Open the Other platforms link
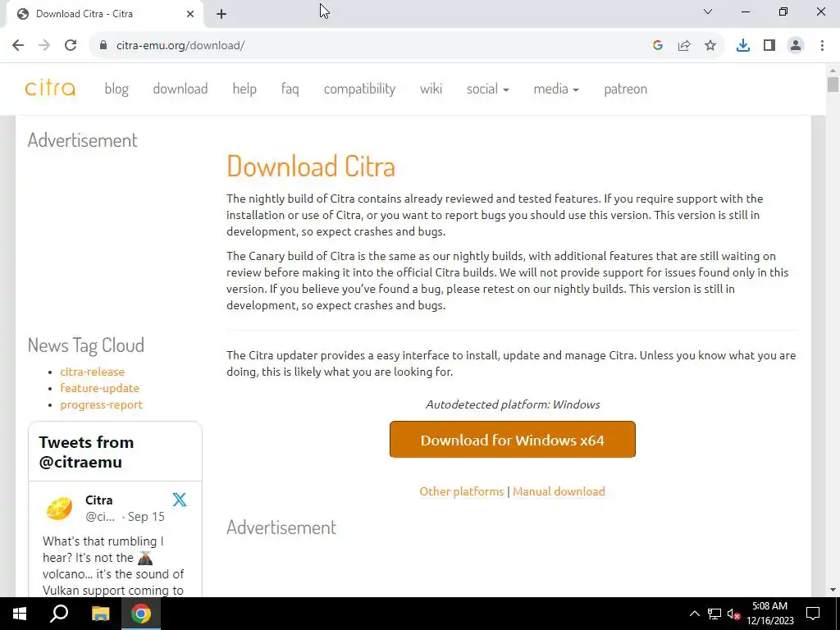 point(461,491)
